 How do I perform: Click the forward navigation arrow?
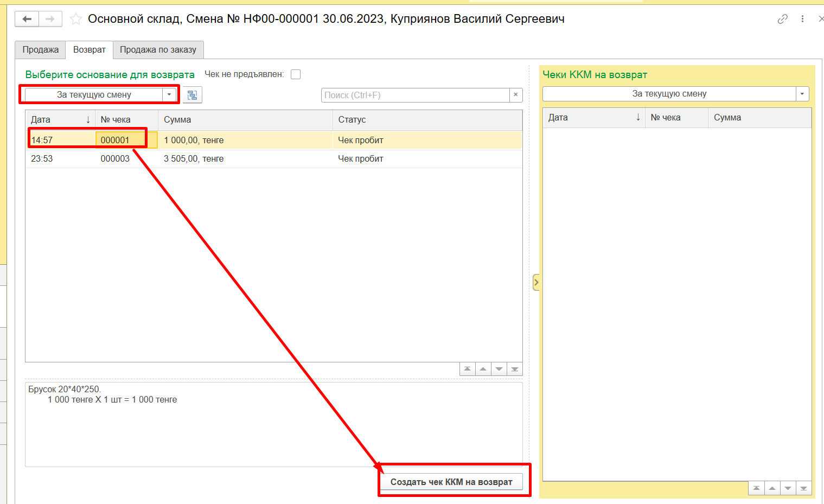tap(50, 19)
